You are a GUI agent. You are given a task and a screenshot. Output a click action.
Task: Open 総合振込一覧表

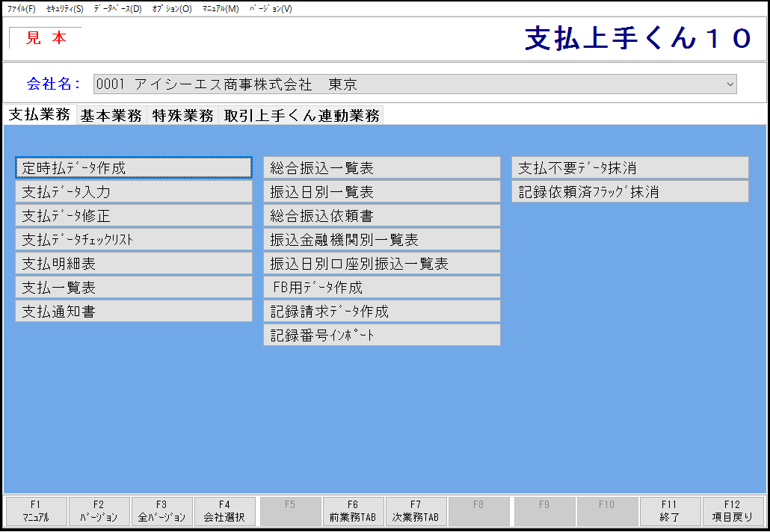coord(382,168)
